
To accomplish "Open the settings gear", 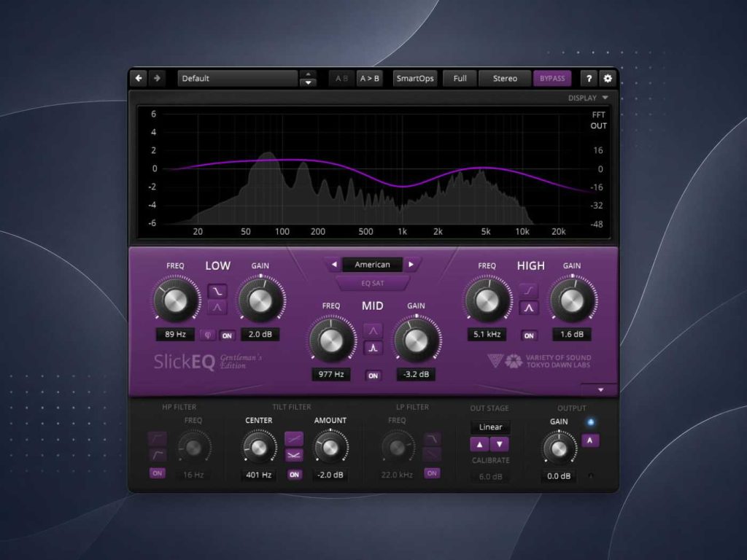I will click(x=608, y=79).
